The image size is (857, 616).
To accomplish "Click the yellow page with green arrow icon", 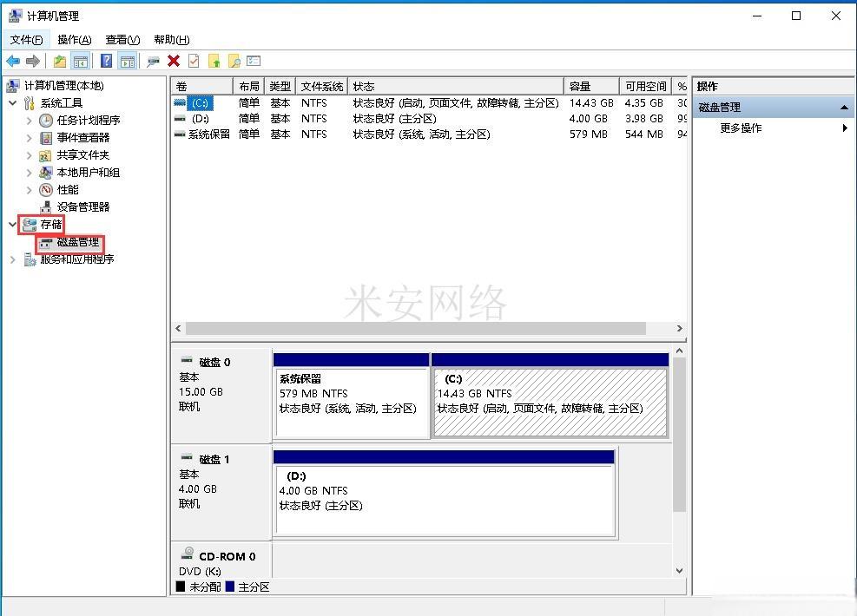I will point(214,61).
